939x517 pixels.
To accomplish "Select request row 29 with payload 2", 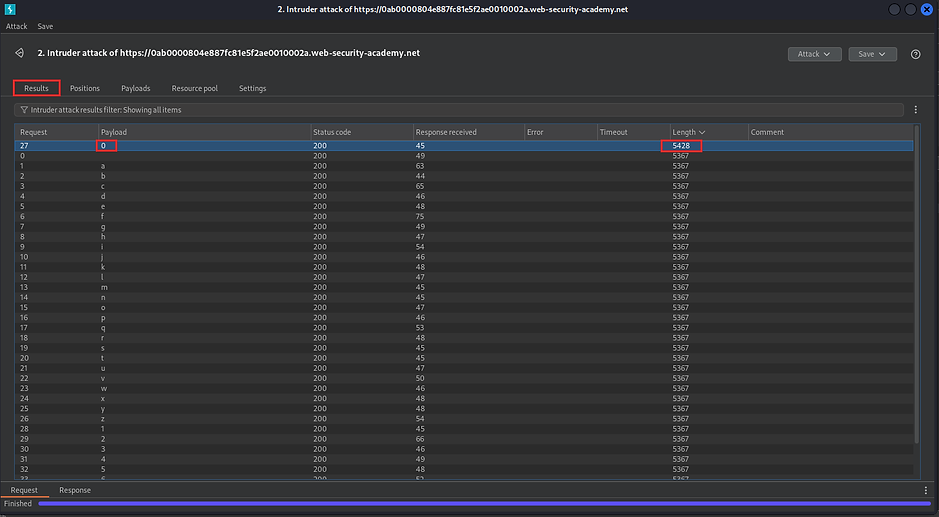I will (x=464, y=439).
